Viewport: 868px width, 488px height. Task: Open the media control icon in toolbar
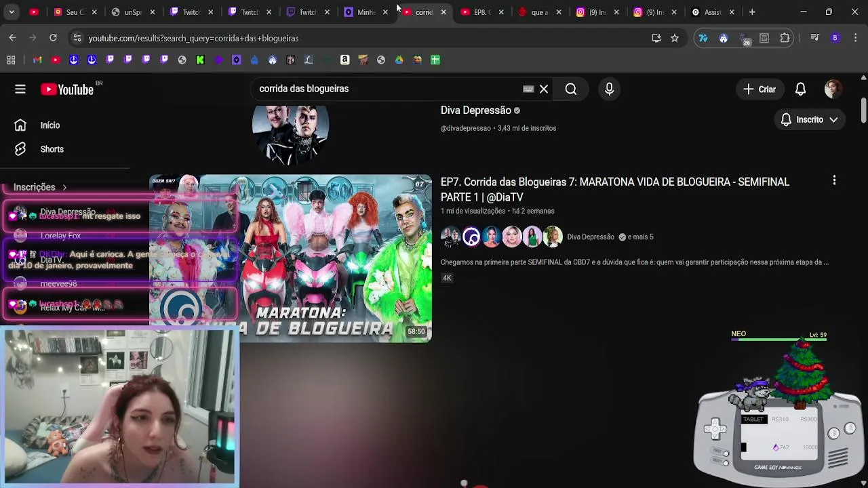(x=815, y=38)
